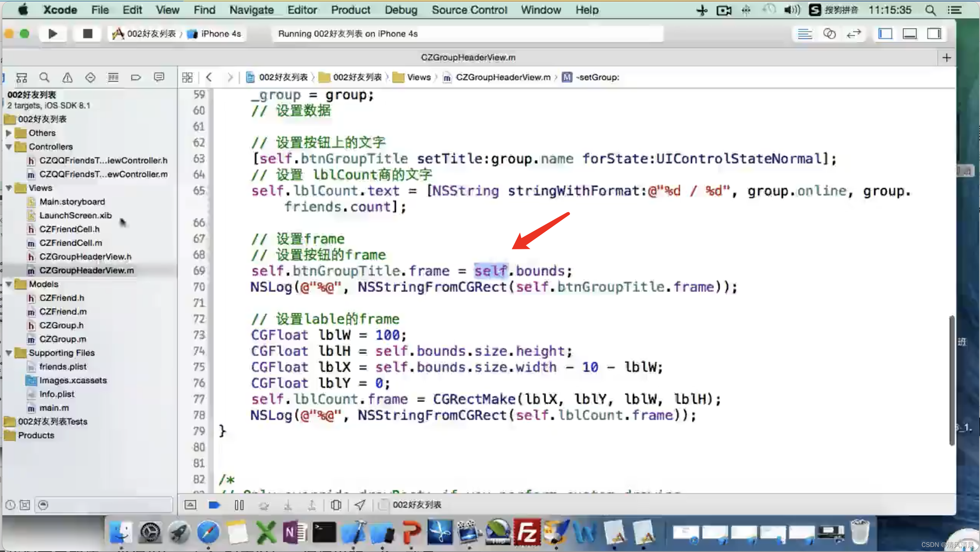The height and width of the screenshot is (552, 980).
Task: Open the Report navigator
Action: (x=159, y=77)
